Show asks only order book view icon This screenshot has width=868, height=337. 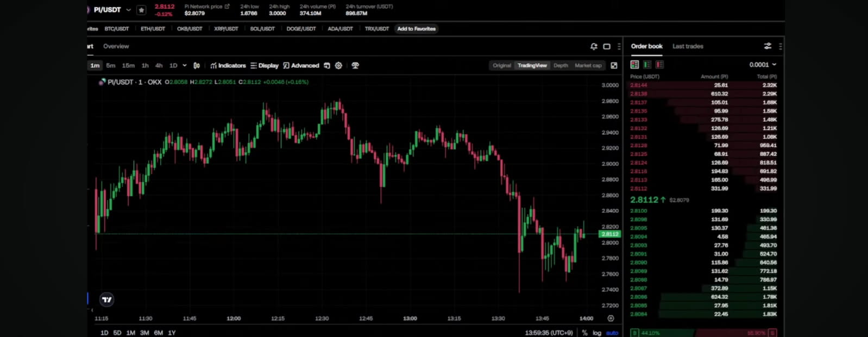click(659, 65)
